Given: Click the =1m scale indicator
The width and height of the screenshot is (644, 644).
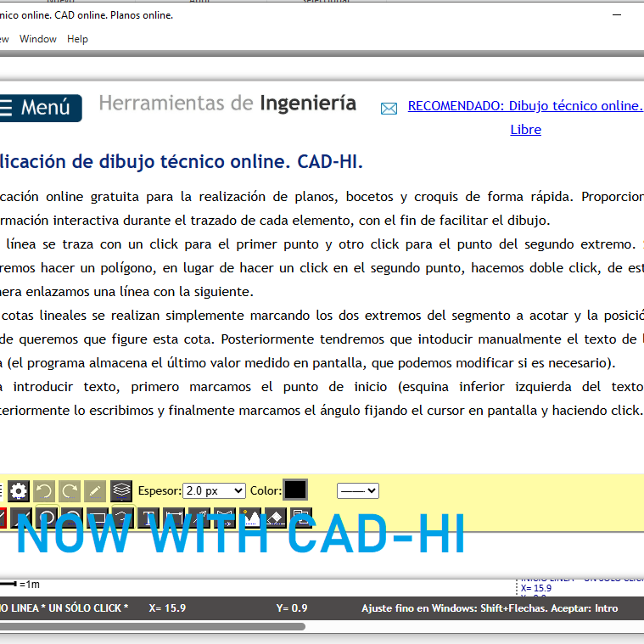Looking at the screenshot, I should tap(30, 584).
